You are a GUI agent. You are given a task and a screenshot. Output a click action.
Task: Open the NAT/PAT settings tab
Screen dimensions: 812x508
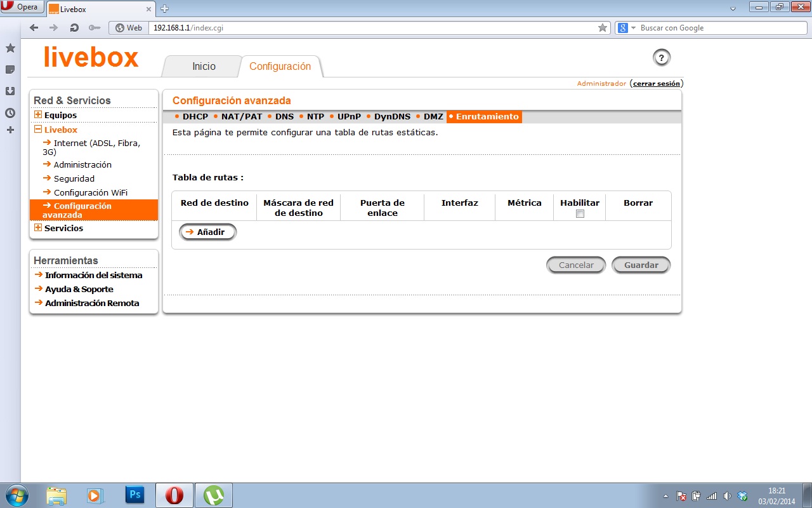click(241, 117)
